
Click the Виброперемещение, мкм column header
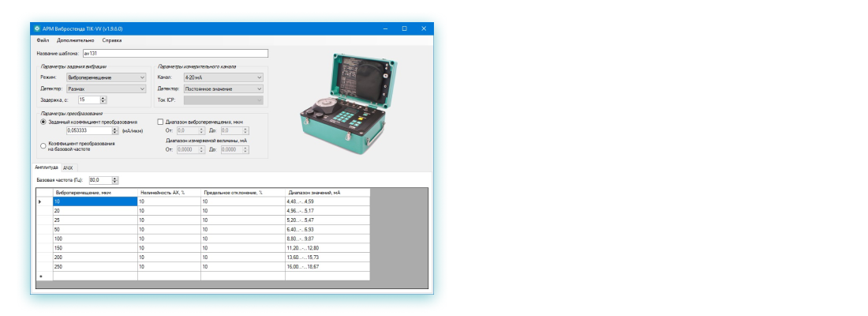click(95, 193)
